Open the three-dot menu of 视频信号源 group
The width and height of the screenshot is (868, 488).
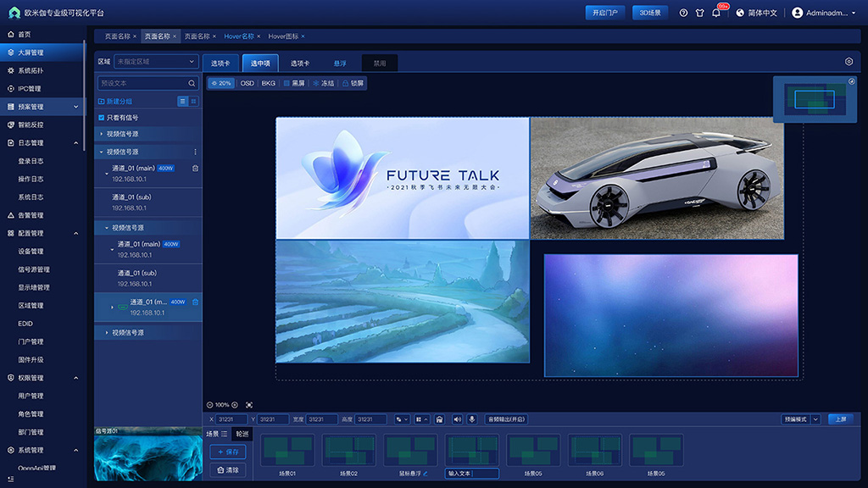(195, 152)
